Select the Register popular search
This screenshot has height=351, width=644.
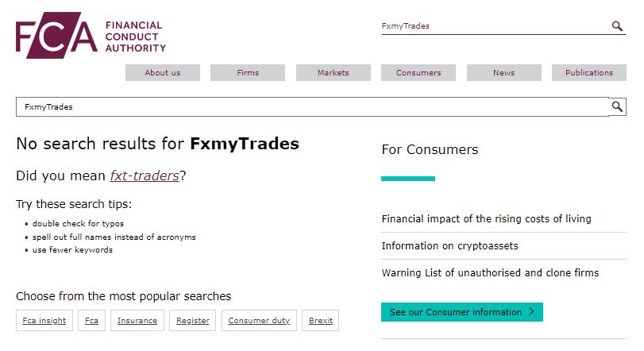coord(193,320)
